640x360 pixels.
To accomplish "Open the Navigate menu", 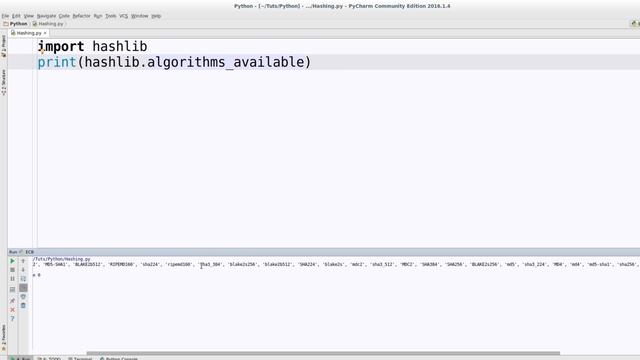I will 46,16.
